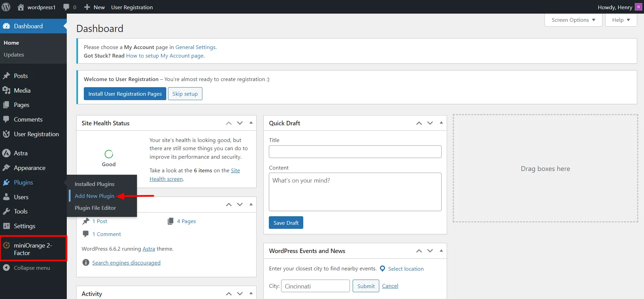Click the miniOrange 2-Factor icon
Screen dimensions: 644x299
click(6, 245)
